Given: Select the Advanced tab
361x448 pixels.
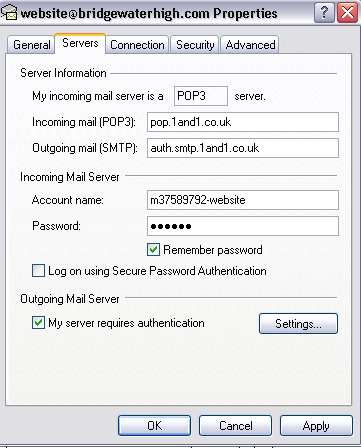Looking at the screenshot, I should pos(250,45).
